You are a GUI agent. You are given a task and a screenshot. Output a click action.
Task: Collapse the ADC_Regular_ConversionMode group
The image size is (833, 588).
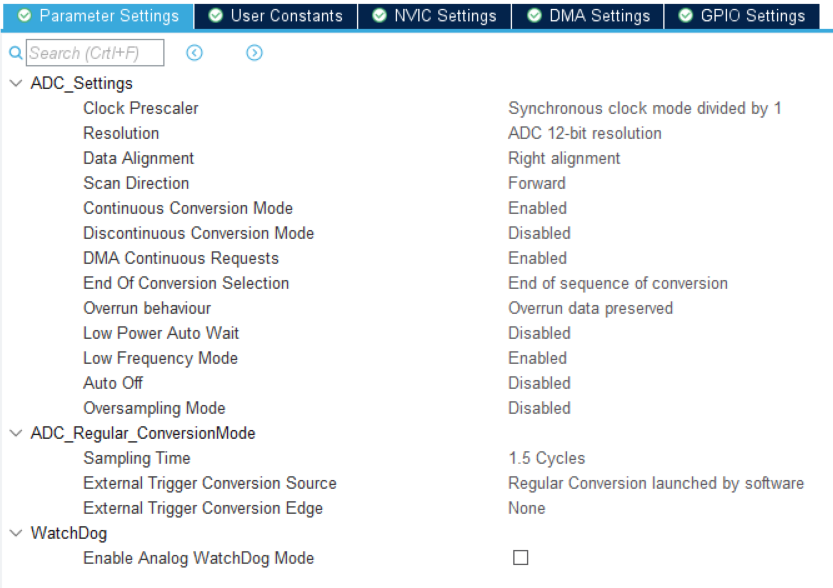[x=16, y=433]
